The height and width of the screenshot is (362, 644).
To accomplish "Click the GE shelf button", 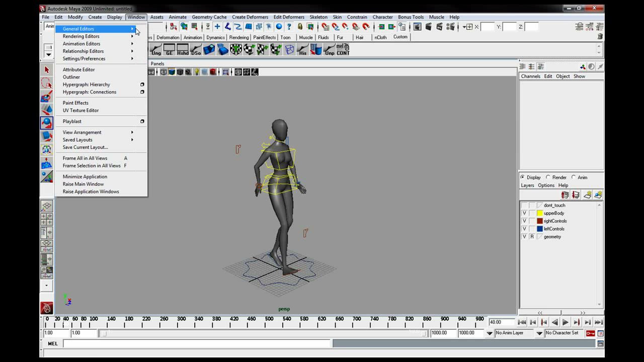I will click(x=170, y=49).
